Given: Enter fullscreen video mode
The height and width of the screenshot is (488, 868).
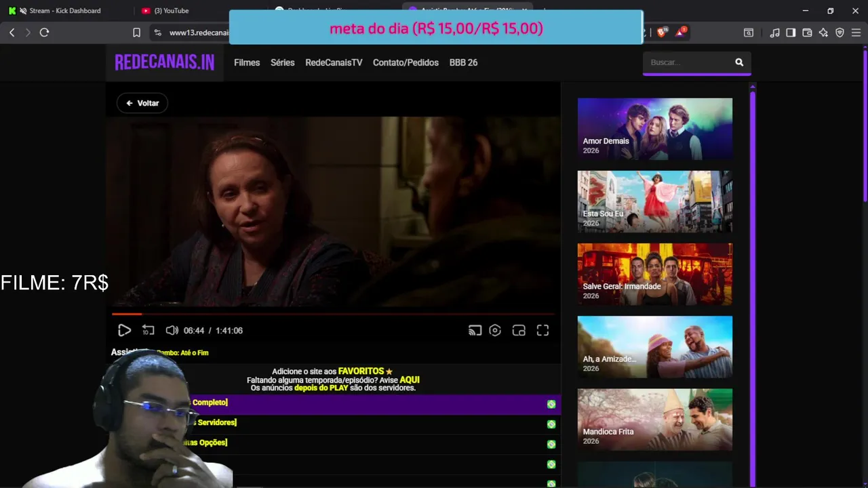Looking at the screenshot, I should click(542, 331).
